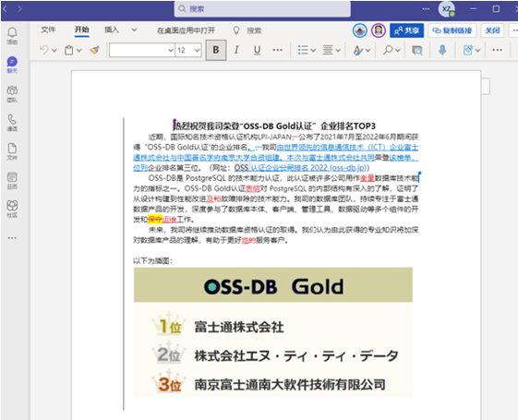This screenshot has height=420, width=518.
Task: Navigate forward with the right arrow
Action: tap(19, 9)
